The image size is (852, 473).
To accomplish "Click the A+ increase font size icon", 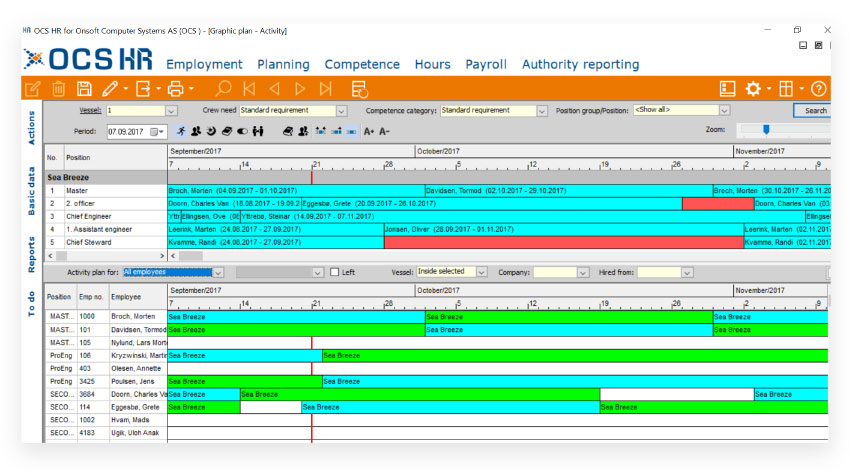I will click(x=369, y=131).
